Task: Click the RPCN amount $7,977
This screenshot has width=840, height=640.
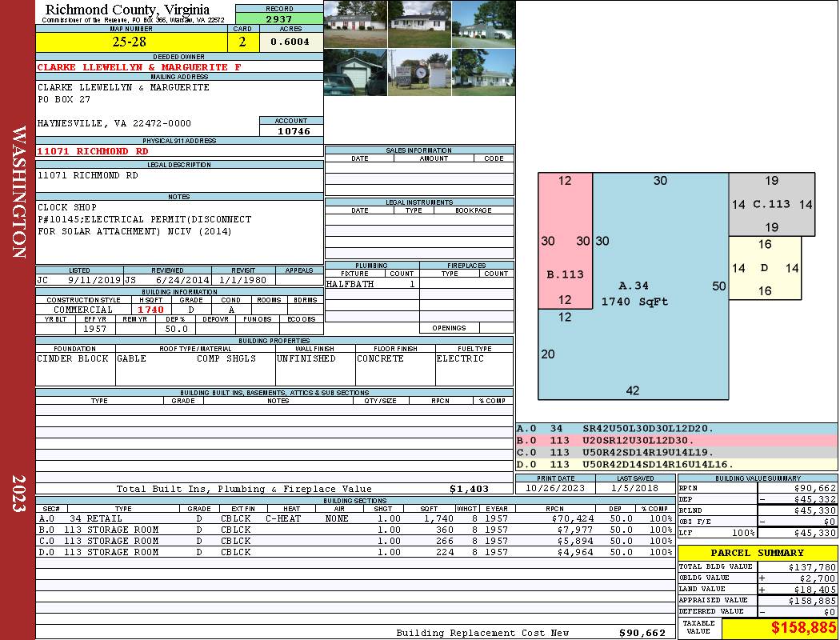Action: click(x=575, y=530)
